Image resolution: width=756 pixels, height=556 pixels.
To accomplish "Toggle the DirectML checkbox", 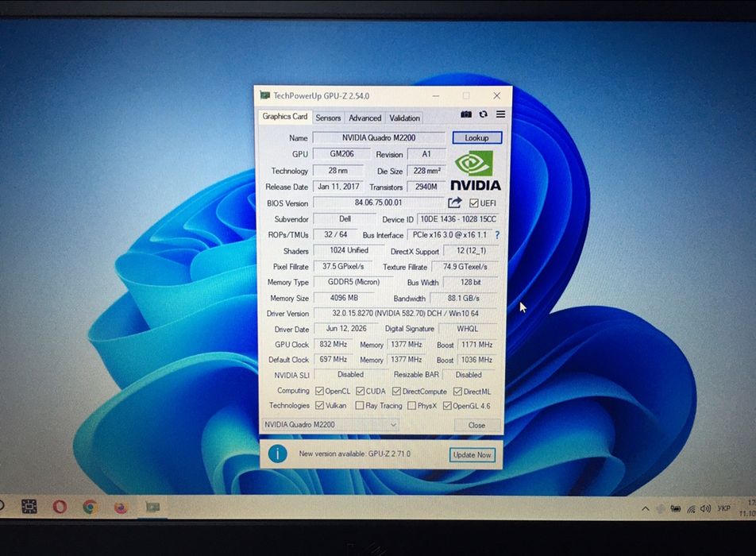I will pyautogui.click(x=458, y=391).
